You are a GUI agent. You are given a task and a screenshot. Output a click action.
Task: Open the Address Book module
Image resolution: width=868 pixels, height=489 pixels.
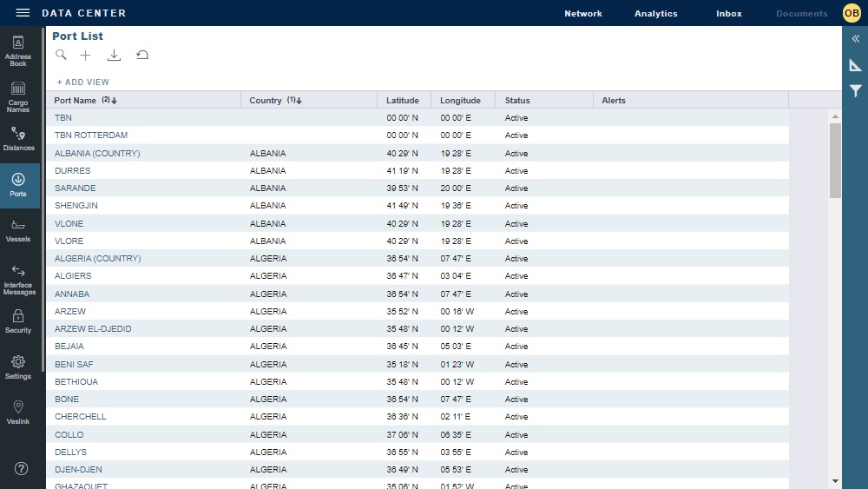(x=18, y=50)
